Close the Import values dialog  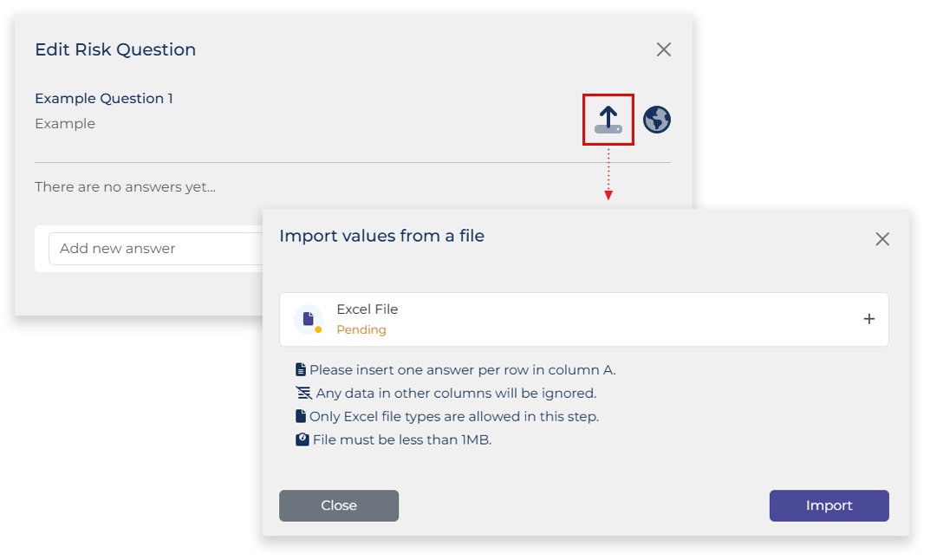[x=882, y=238]
